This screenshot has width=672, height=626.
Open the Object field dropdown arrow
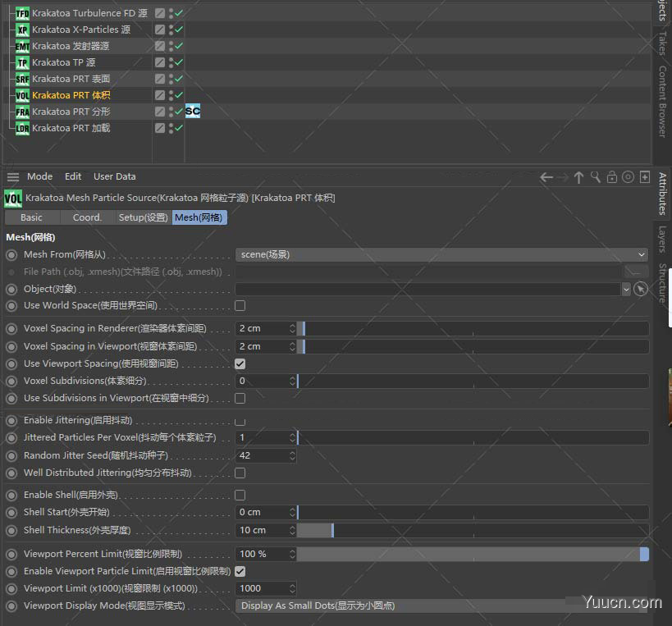(x=626, y=290)
